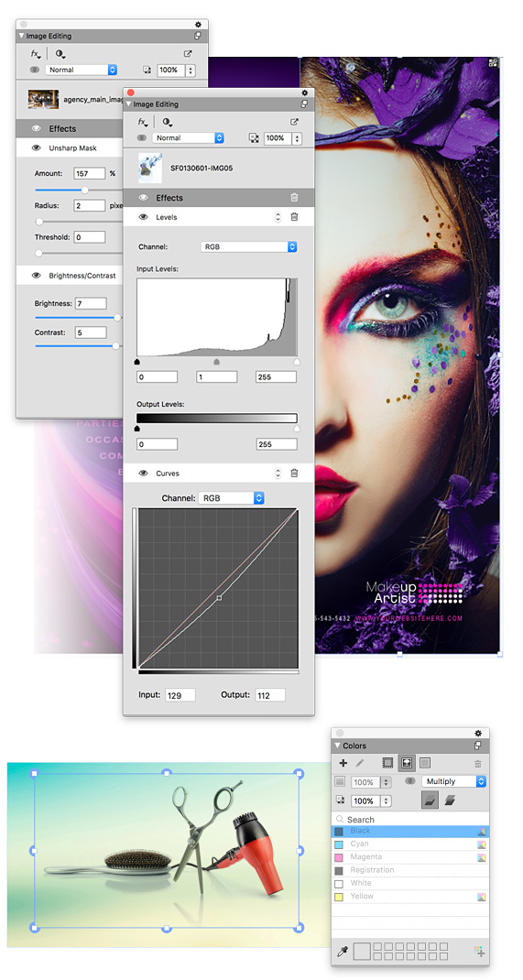Collapse the Colors panel with its triangle
The width and height of the screenshot is (523, 980).
click(x=339, y=746)
